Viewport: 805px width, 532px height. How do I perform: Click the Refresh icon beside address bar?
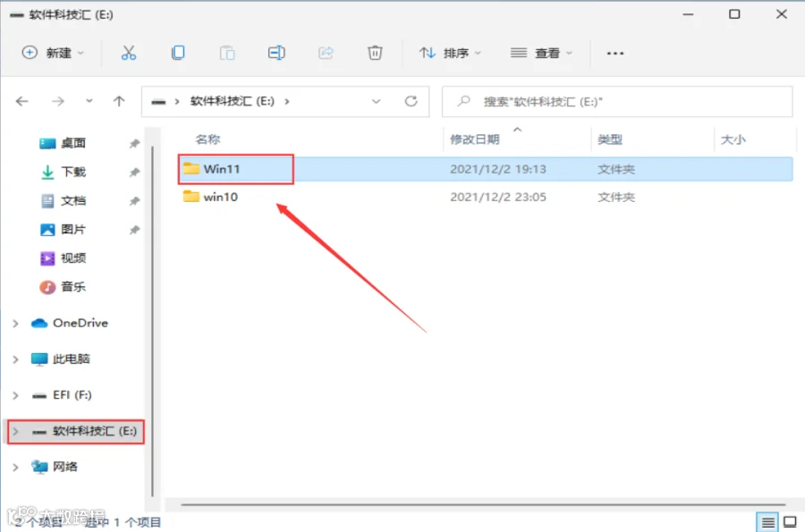point(411,101)
